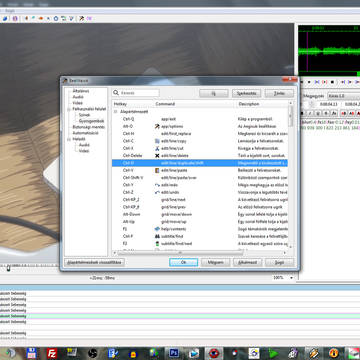Image resolution: width=360 pixels, height=360 pixels.
Task: Click the green audio waveform display
Action: (329, 51)
